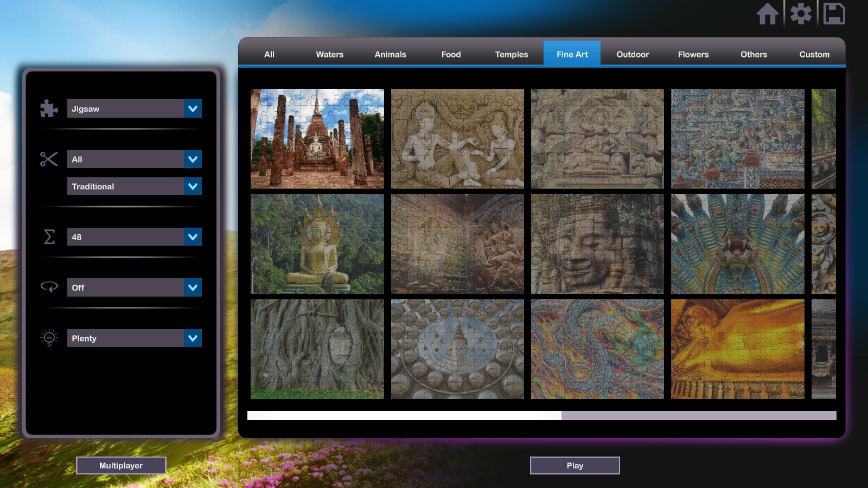Viewport: 868px width, 488px height.
Task: Click the scissors cut-style icon
Action: (48, 159)
